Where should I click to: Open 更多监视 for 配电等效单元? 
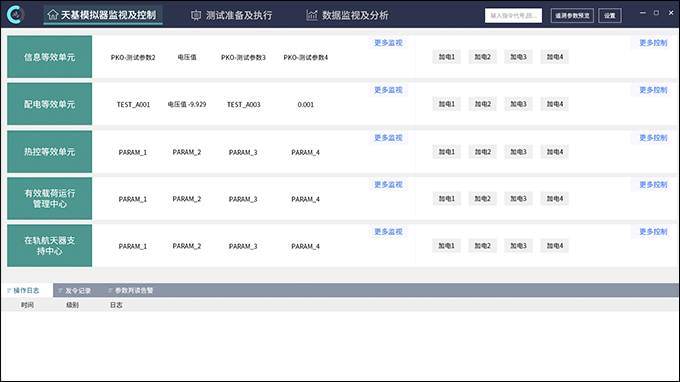click(388, 90)
